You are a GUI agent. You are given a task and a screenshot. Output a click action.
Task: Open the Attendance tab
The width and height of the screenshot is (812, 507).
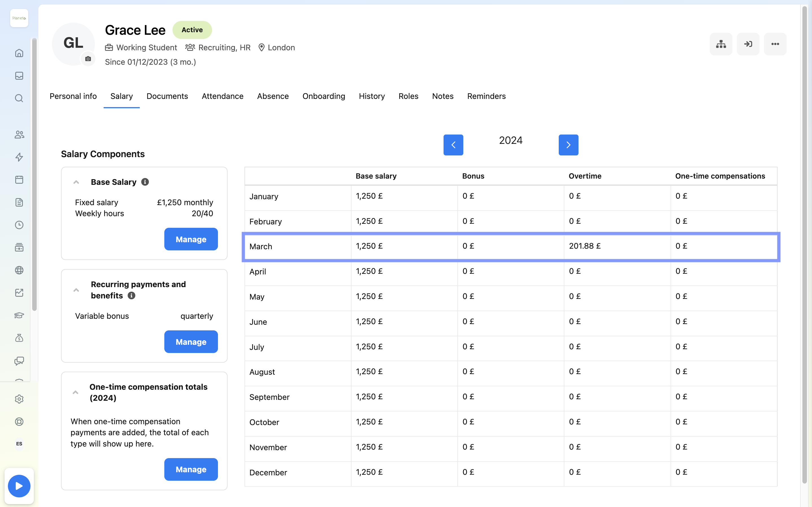point(222,96)
